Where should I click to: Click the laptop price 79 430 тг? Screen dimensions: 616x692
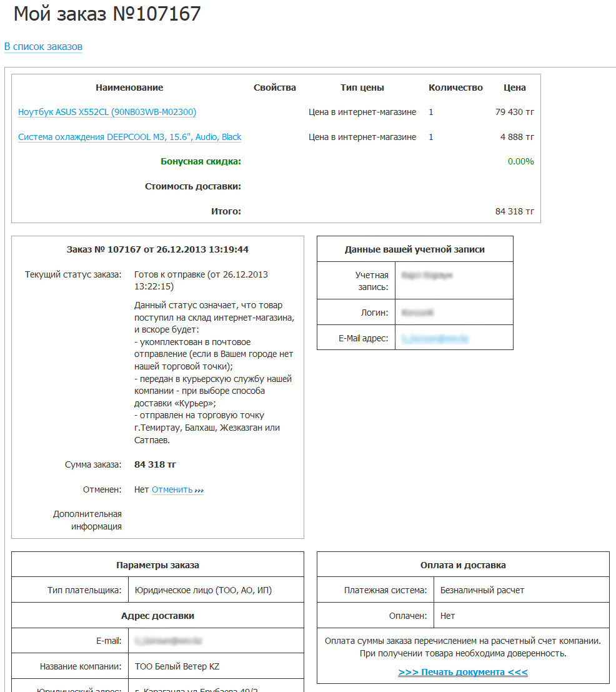point(514,112)
